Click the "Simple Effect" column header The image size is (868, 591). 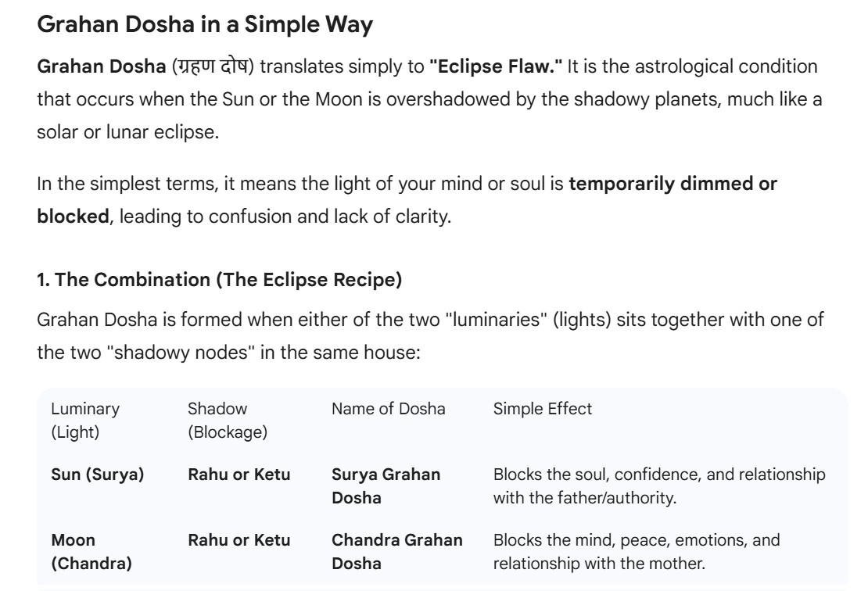coord(543,409)
